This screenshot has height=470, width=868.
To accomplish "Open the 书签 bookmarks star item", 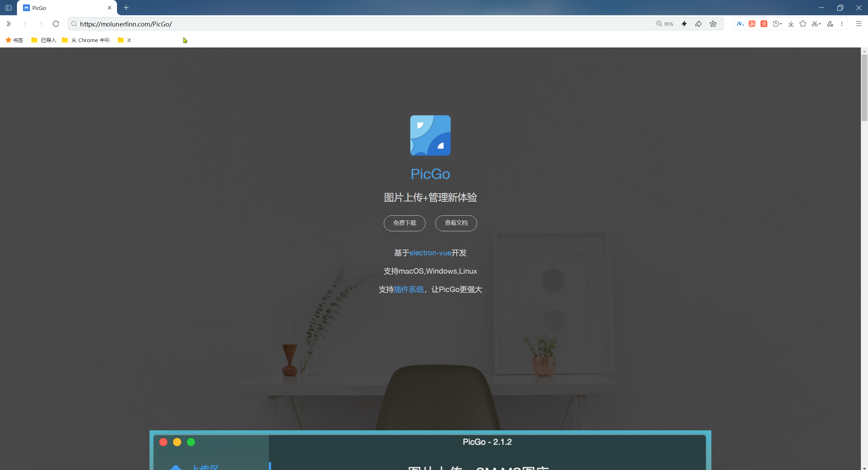I will tap(14, 40).
